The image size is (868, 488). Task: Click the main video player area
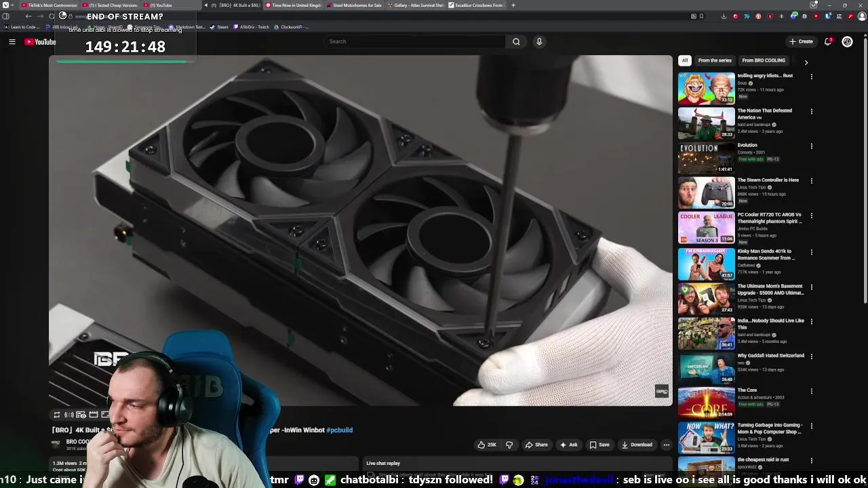(x=361, y=230)
